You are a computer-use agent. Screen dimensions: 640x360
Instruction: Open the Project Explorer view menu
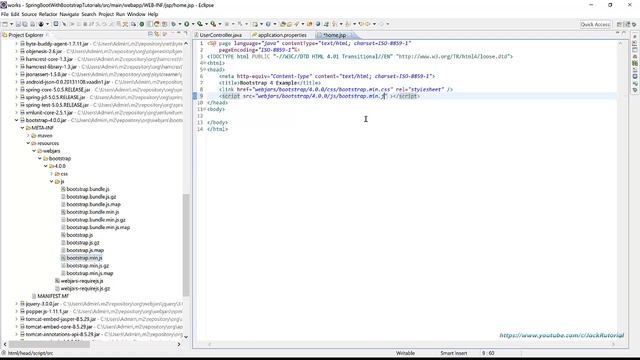165,34
